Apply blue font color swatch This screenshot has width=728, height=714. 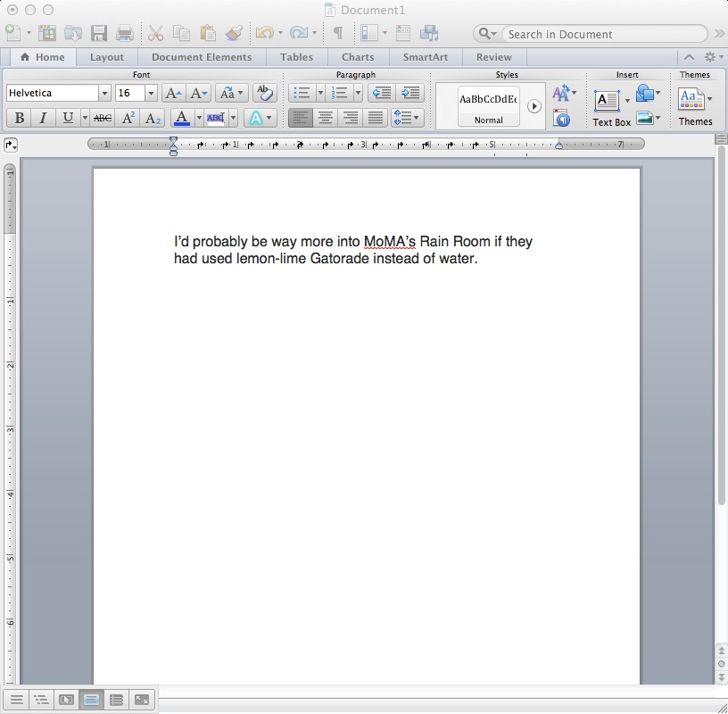click(182, 118)
